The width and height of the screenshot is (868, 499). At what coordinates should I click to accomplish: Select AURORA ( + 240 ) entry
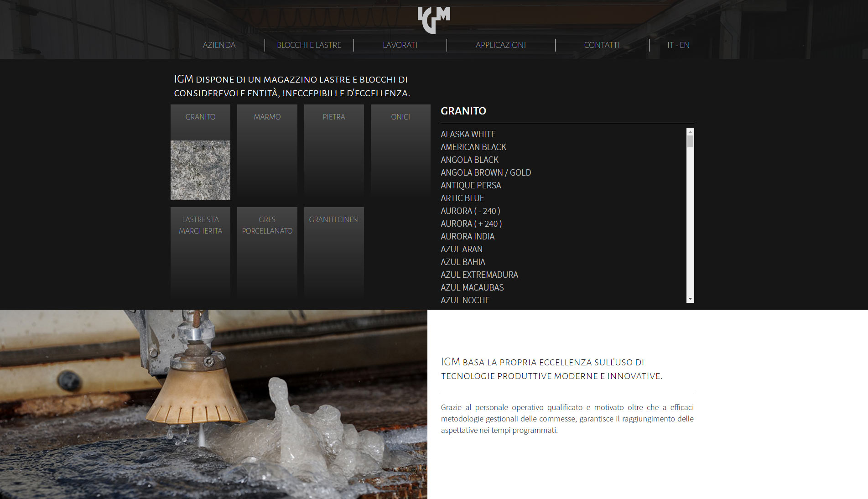[x=471, y=224]
